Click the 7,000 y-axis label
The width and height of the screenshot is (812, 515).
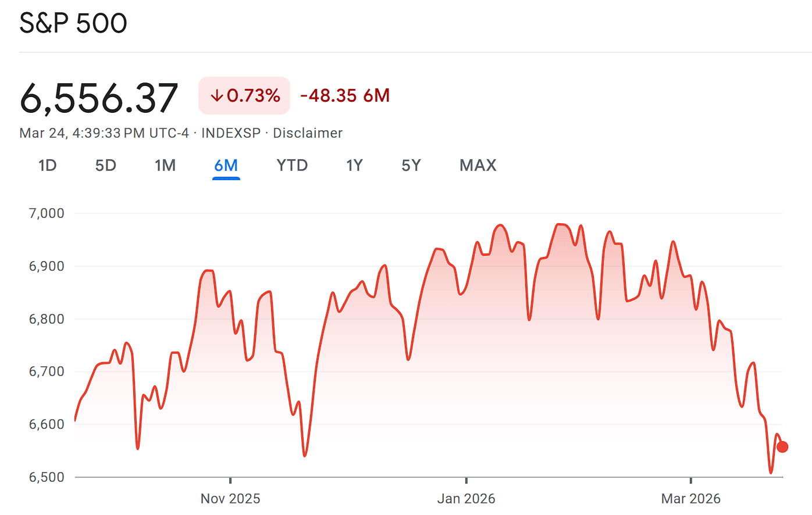(47, 213)
